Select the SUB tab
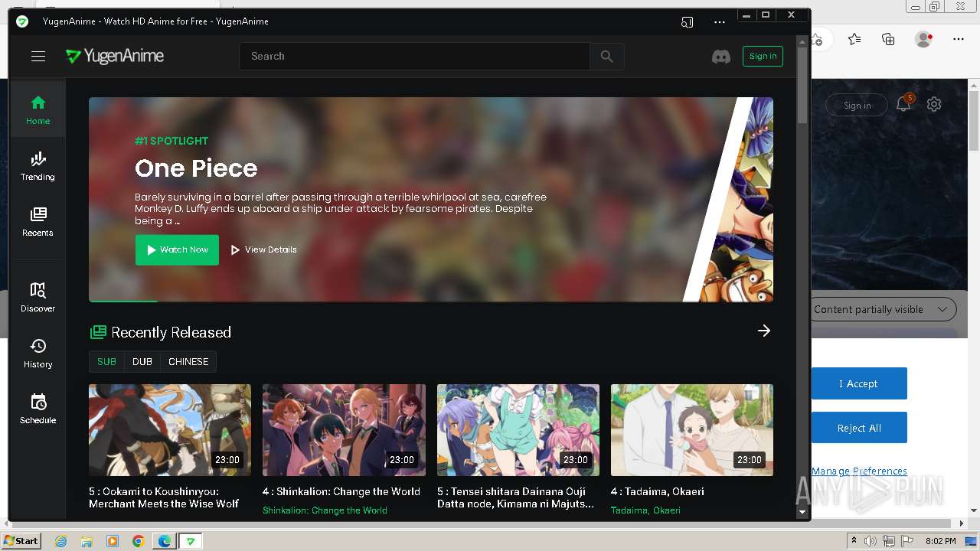Image resolution: width=980 pixels, height=551 pixels. (106, 361)
